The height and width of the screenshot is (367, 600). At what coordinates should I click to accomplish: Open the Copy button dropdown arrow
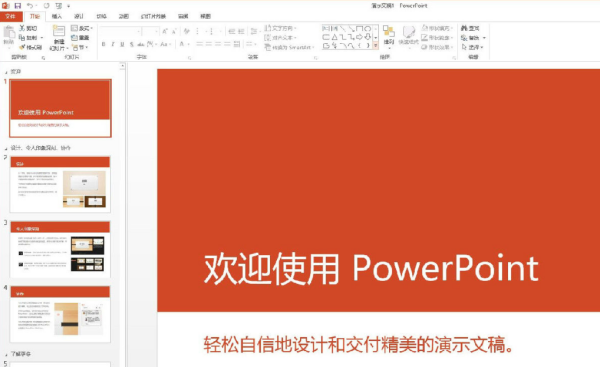point(42,38)
